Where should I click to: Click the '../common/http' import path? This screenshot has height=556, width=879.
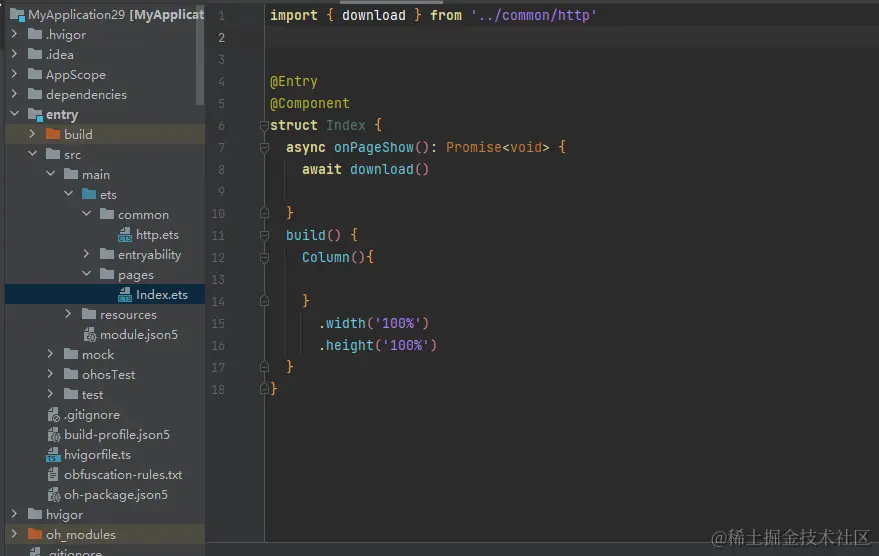(x=534, y=16)
